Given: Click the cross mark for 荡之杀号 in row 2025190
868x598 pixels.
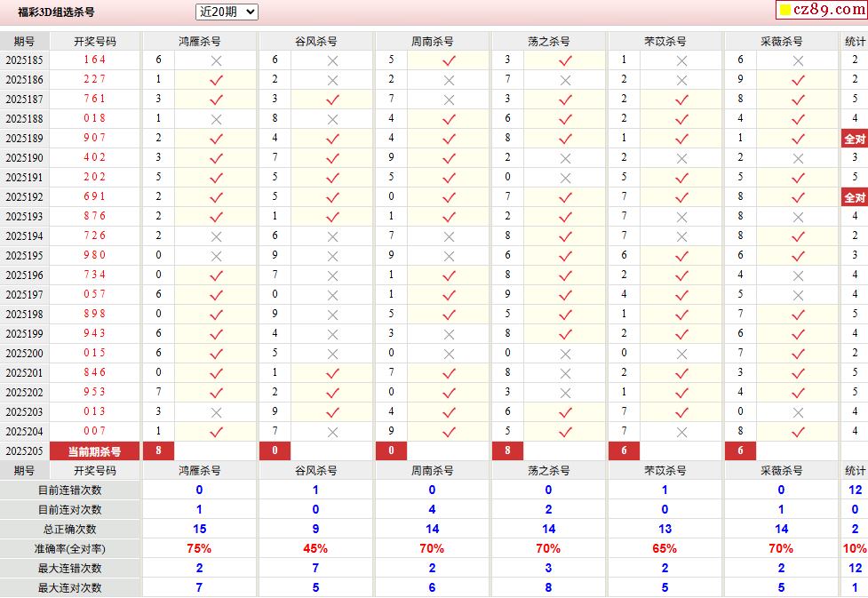Looking at the screenshot, I should pyautogui.click(x=565, y=158).
